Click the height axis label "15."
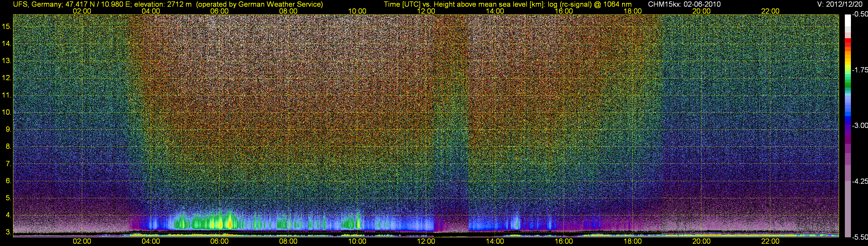 coord(7,27)
